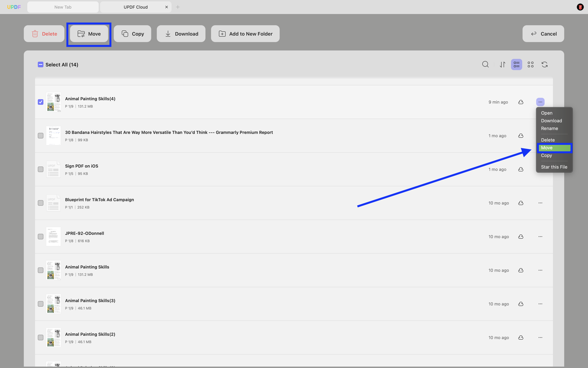Click cloud icon for JPRE-92-ODonnell
This screenshot has height=368, width=588.
click(x=521, y=237)
